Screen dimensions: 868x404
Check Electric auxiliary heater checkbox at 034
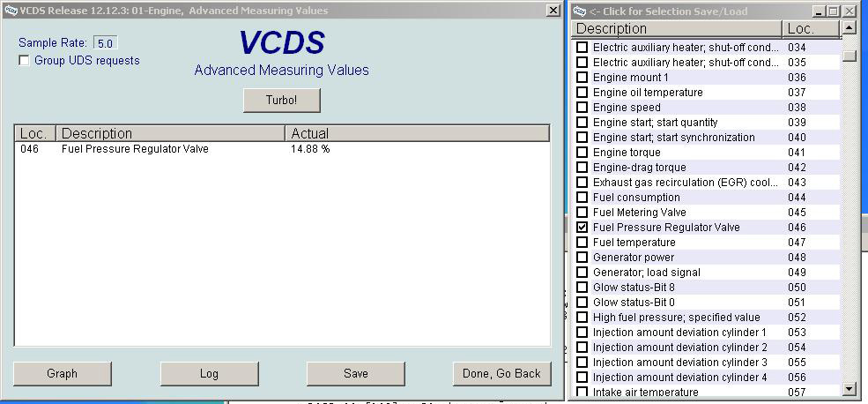[582, 47]
